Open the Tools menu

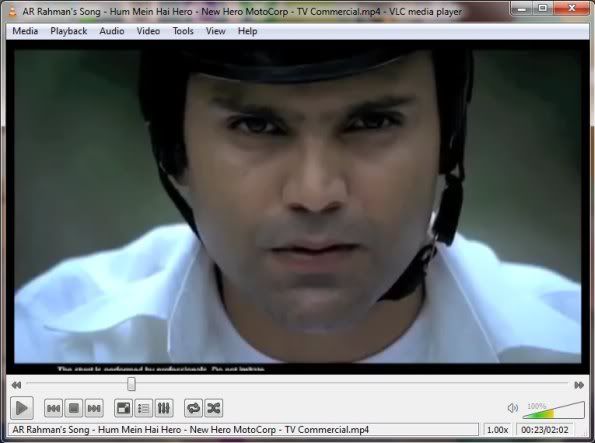tap(183, 31)
